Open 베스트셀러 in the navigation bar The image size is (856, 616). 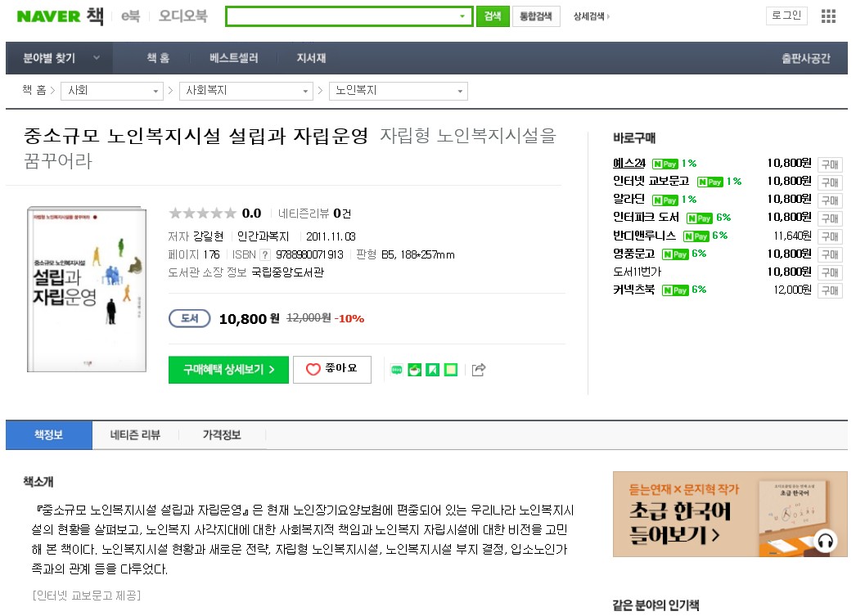tap(233, 58)
